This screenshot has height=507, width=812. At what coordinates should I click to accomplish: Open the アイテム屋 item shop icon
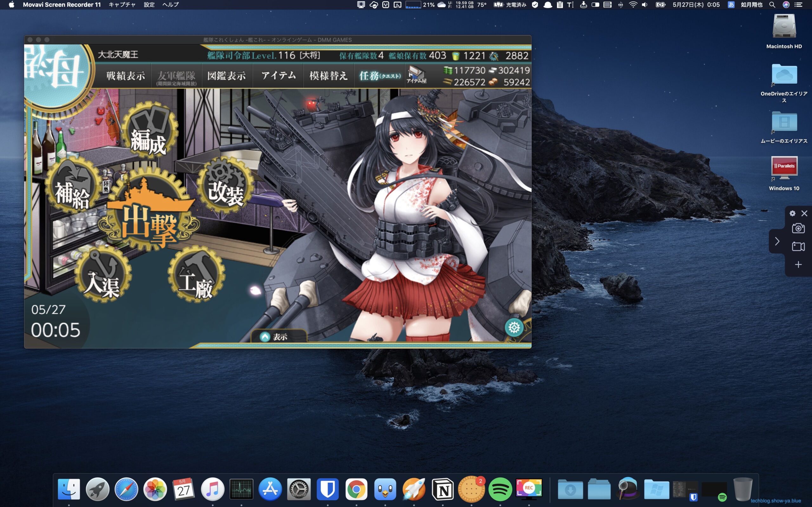pos(416,74)
